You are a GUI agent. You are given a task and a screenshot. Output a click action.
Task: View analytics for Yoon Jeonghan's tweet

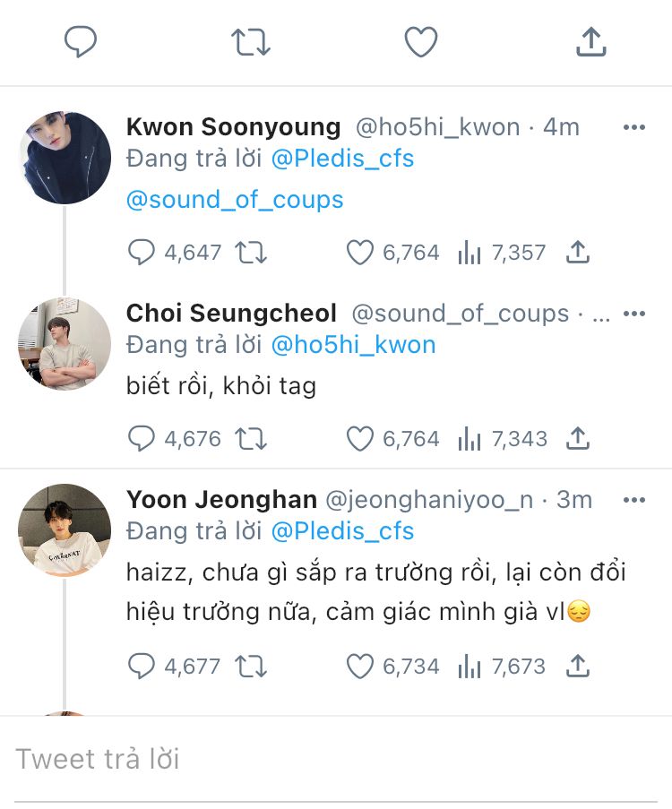pyautogui.click(x=469, y=667)
